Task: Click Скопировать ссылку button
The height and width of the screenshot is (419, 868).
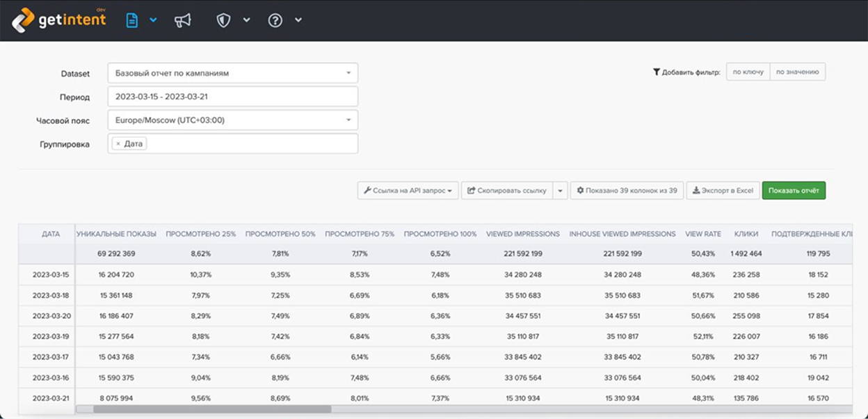Action: 507,191
